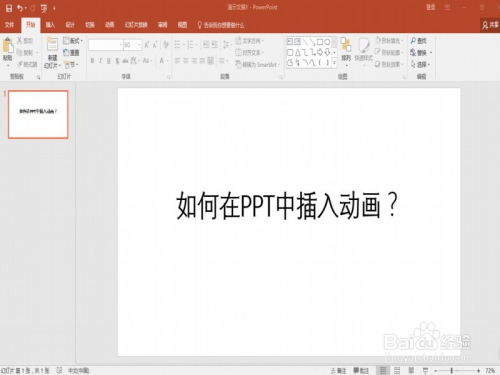Click the Save icon in the quick access toolbar
The height and width of the screenshot is (375, 500).
point(9,8)
